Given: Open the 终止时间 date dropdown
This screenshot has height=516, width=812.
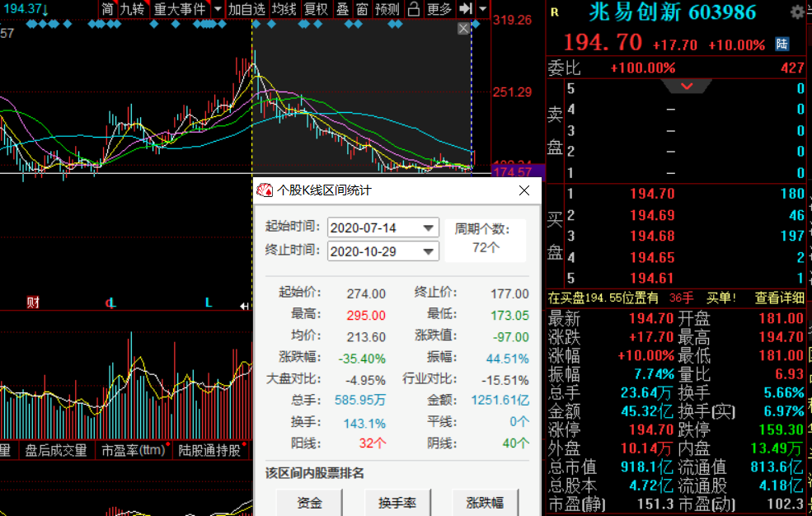Looking at the screenshot, I should (x=429, y=251).
